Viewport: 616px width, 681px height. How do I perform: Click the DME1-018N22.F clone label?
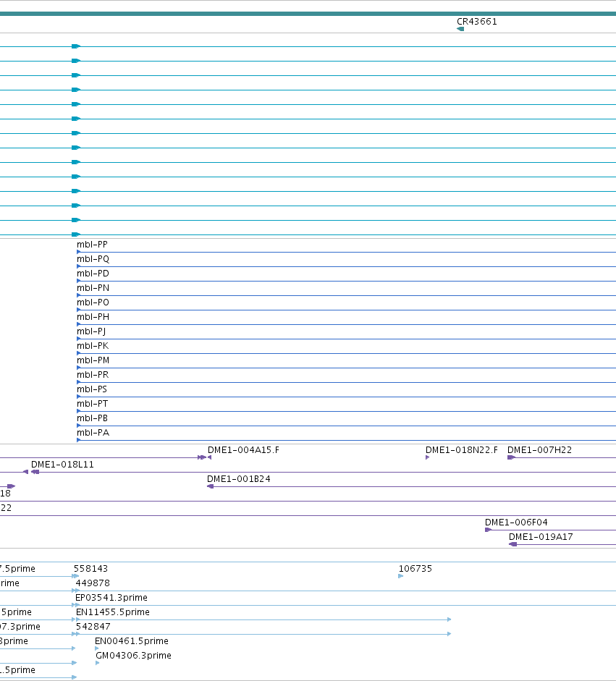(462, 450)
